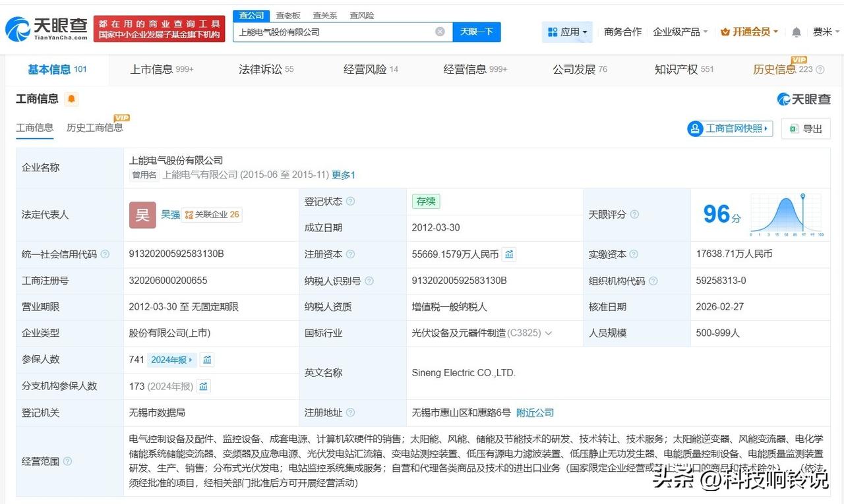Click the grid icon of 应用 menu
Screen dimensions: 844x504
pyautogui.click(x=553, y=32)
